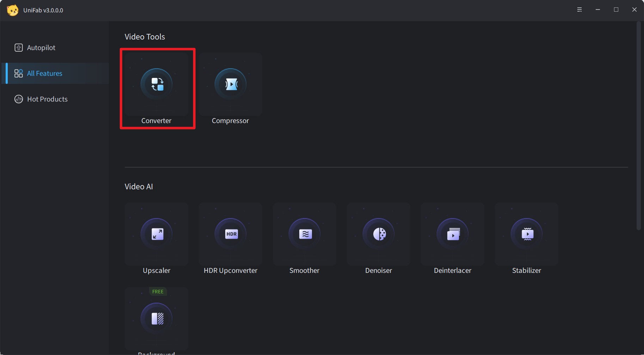Click the Denoiser icon
This screenshot has width=644, height=355.
379,234
